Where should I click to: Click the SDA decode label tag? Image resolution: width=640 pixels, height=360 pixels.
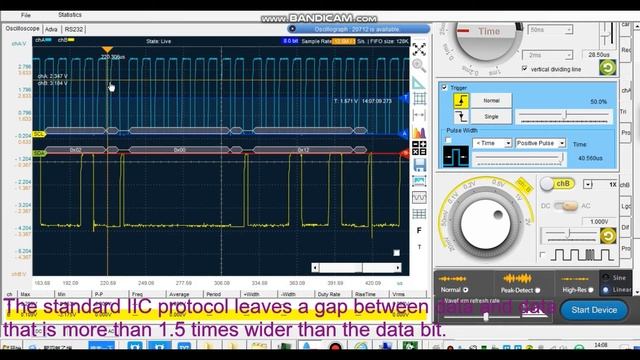tap(39, 153)
